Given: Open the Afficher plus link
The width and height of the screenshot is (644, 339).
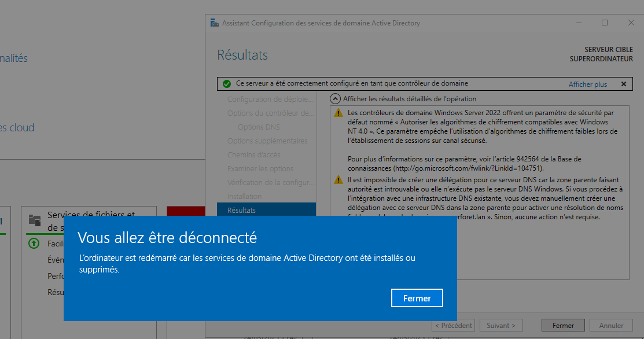Looking at the screenshot, I should pos(588,84).
